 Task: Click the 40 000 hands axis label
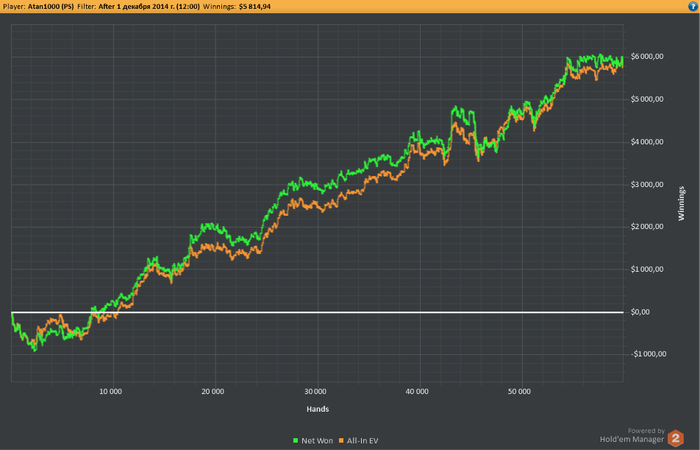417,392
